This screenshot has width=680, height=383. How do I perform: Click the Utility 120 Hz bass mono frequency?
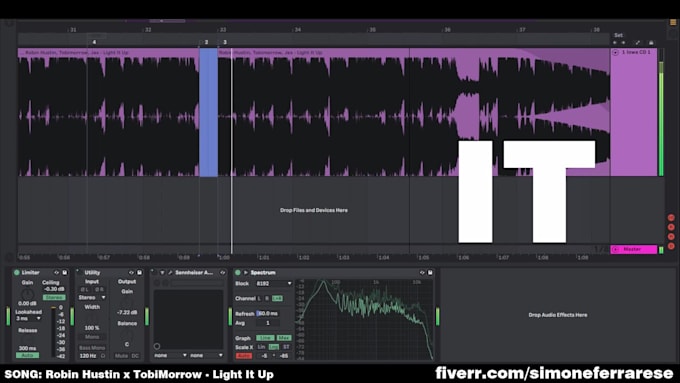88,356
